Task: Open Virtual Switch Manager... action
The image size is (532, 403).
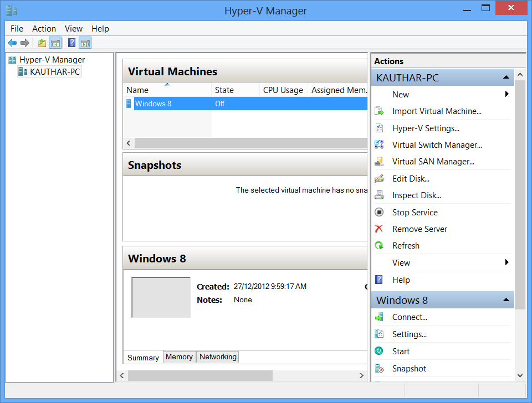Action: coord(437,145)
